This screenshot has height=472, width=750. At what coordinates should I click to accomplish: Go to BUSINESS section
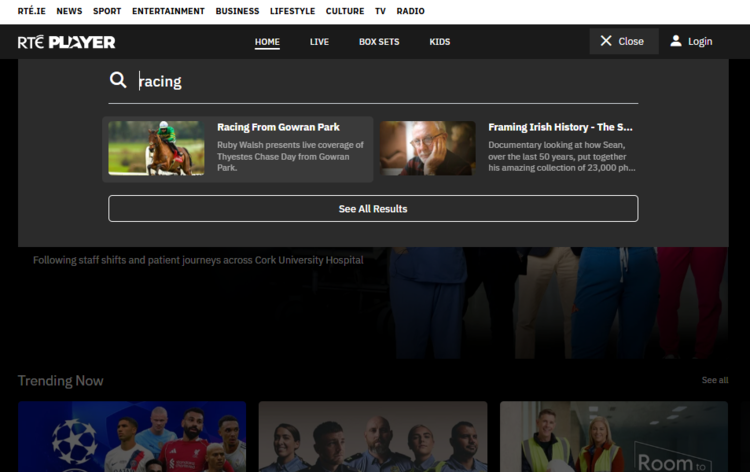(237, 11)
